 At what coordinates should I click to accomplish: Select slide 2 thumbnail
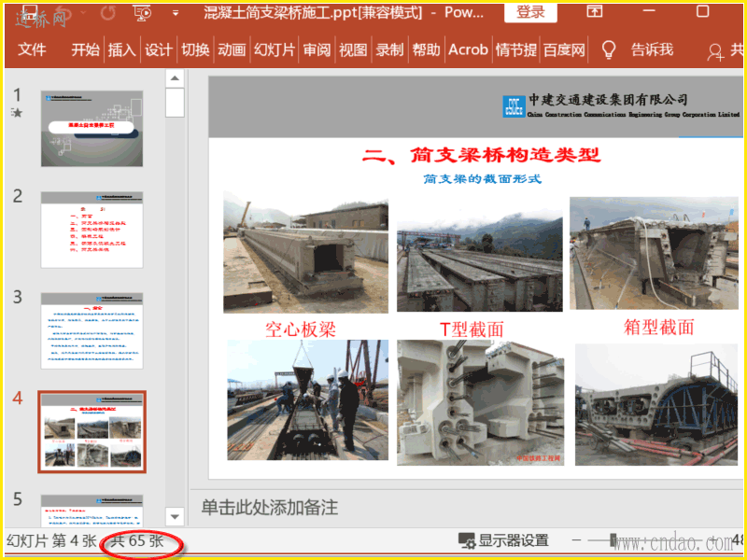coord(92,230)
